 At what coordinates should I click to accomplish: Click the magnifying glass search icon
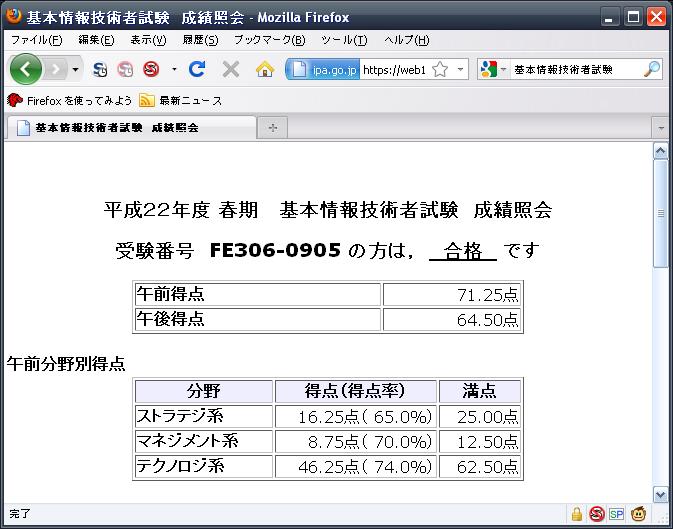[652, 69]
